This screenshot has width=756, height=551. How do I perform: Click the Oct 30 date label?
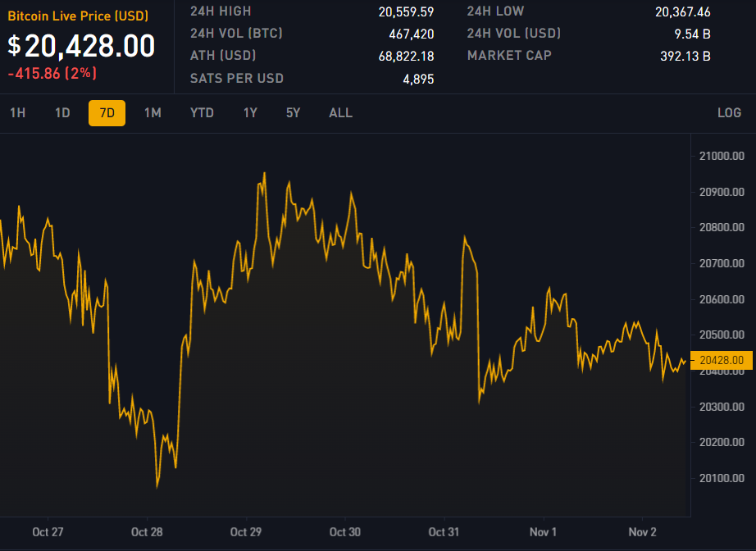pos(345,532)
